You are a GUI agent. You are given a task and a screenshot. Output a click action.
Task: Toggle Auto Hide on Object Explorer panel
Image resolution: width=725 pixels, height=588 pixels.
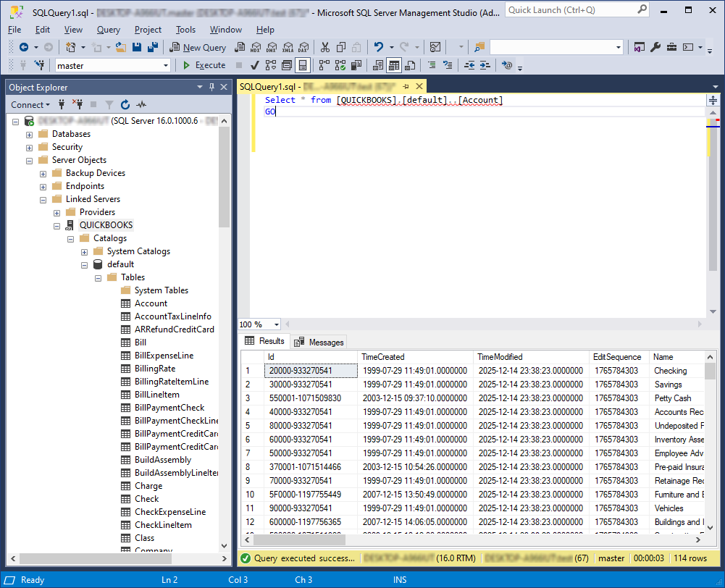click(211, 87)
